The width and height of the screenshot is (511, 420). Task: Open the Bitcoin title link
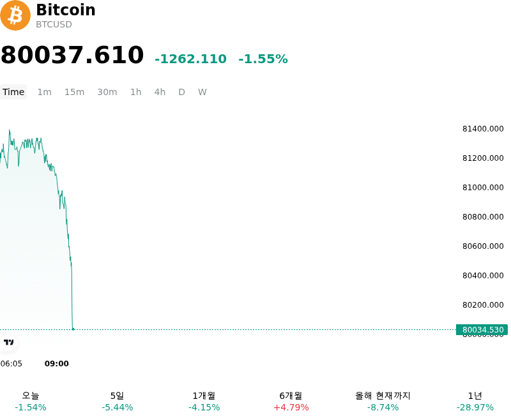coord(66,10)
